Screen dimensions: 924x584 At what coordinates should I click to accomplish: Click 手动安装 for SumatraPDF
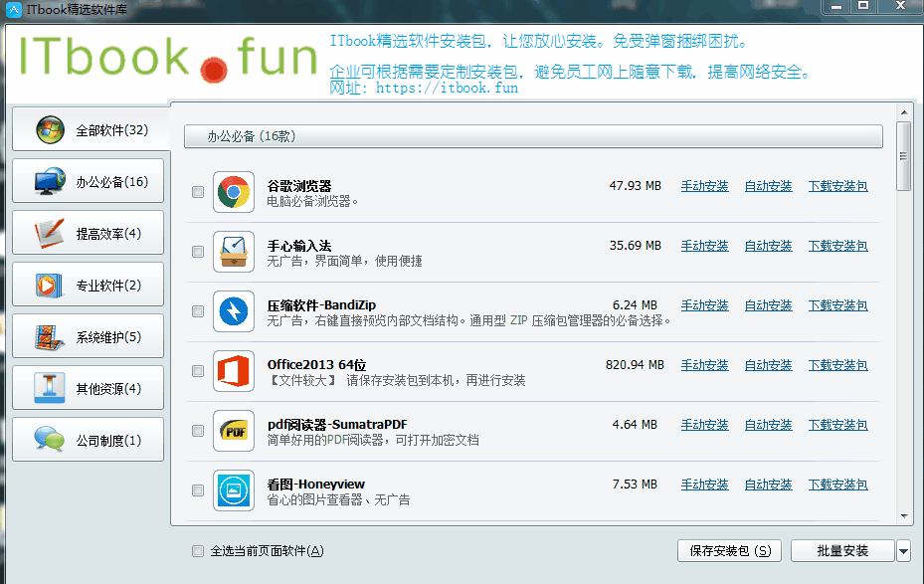coord(705,425)
